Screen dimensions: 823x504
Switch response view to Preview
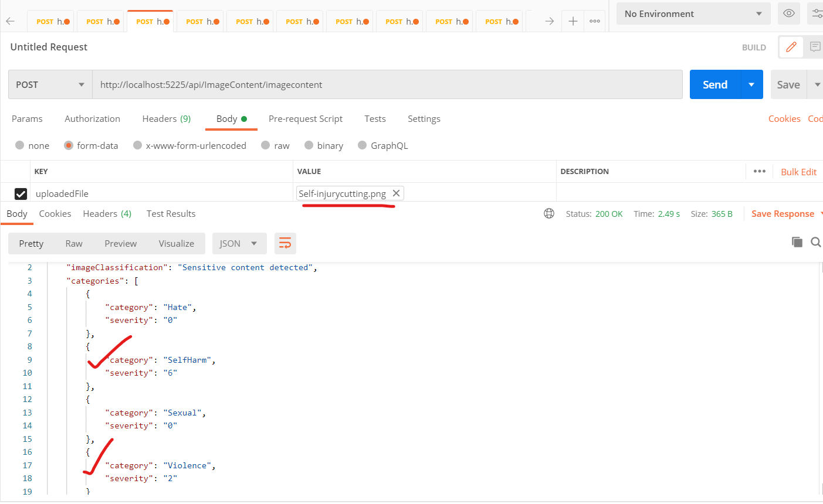tap(120, 243)
